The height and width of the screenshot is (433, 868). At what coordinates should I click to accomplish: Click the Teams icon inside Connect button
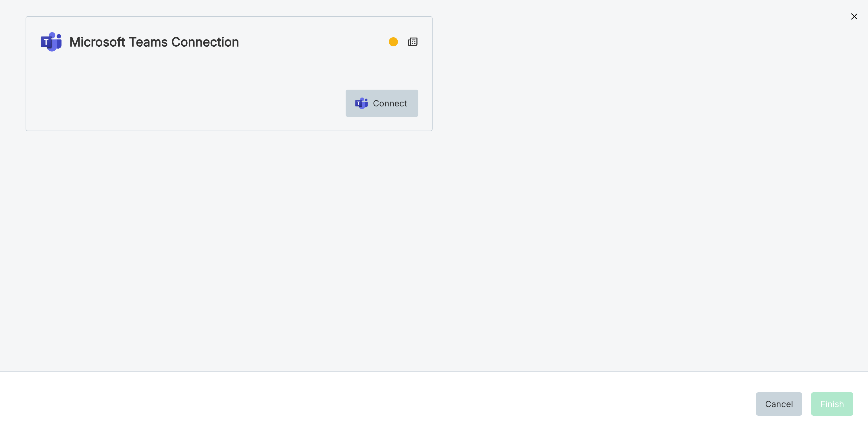(x=361, y=103)
